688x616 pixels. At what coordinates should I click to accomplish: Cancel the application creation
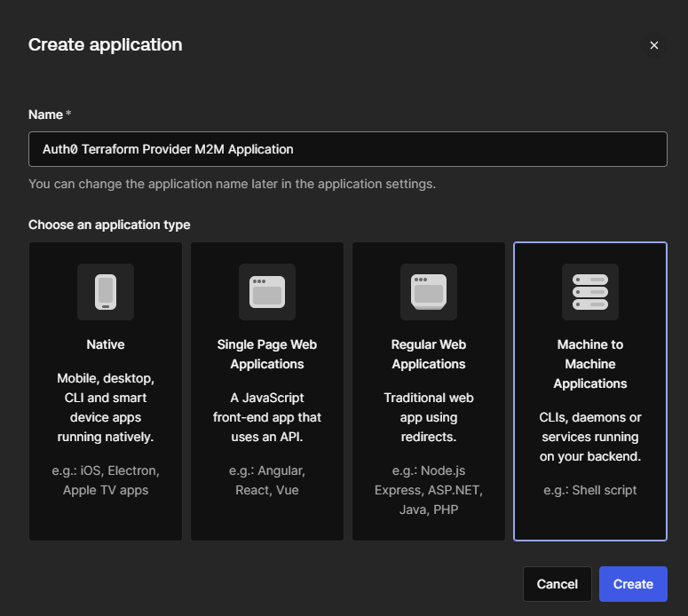[x=558, y=584]
